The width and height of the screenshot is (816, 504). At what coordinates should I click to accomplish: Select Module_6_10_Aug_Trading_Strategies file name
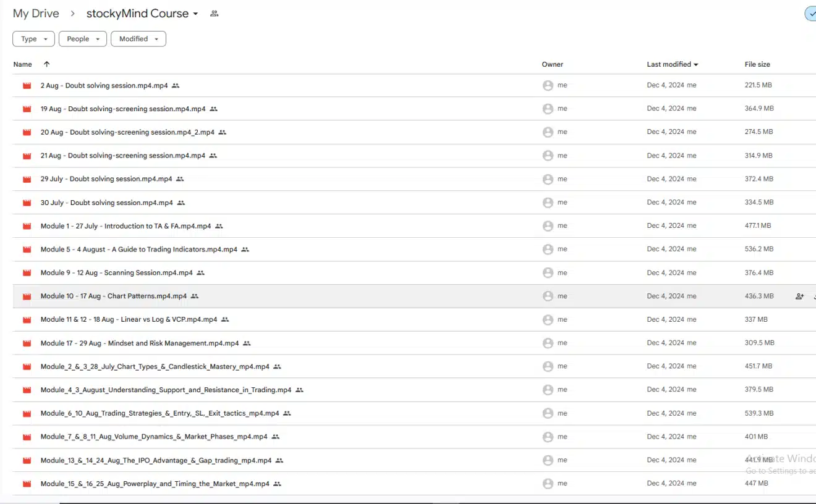(160, 414)
